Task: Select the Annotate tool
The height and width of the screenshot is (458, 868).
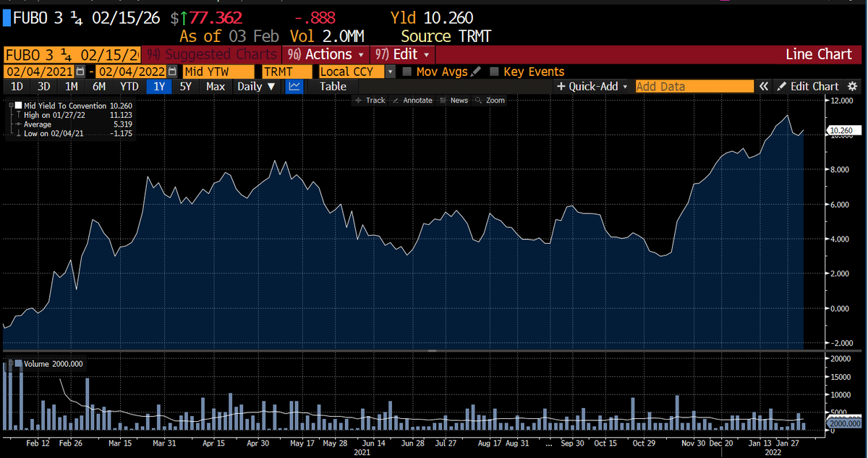Action: [x=412, y=100]
